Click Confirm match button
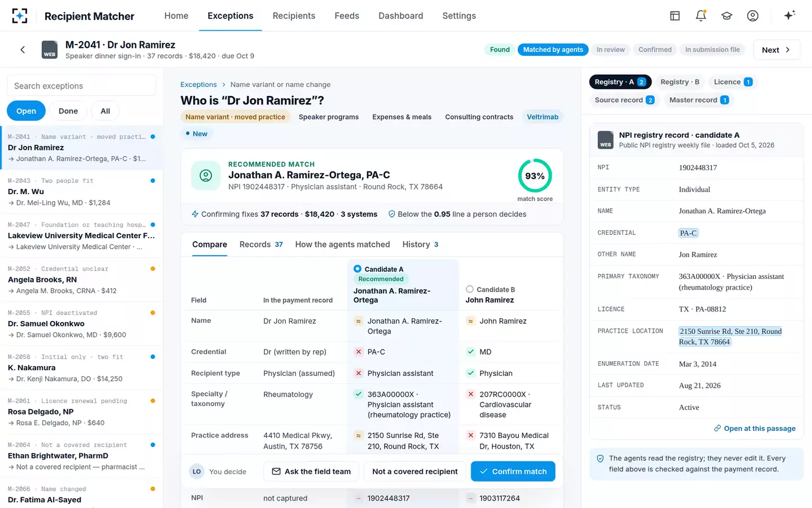812x508 pixels. (513, 471)
